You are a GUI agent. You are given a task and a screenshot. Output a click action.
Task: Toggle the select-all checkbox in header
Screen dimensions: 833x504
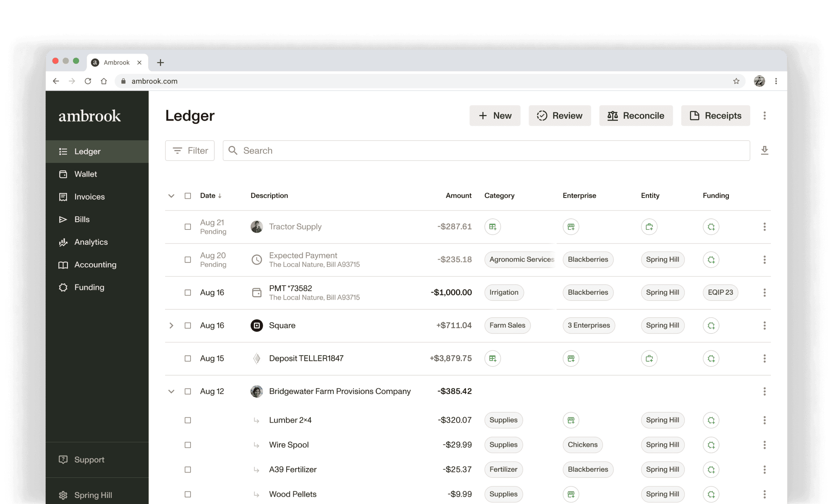point(188,196)
